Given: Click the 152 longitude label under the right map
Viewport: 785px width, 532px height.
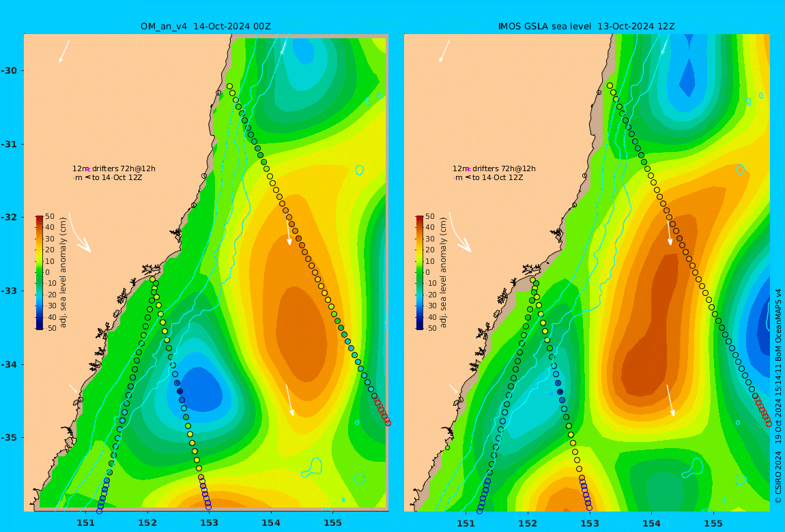Looking at the screenshot, I should pos(528,523).
